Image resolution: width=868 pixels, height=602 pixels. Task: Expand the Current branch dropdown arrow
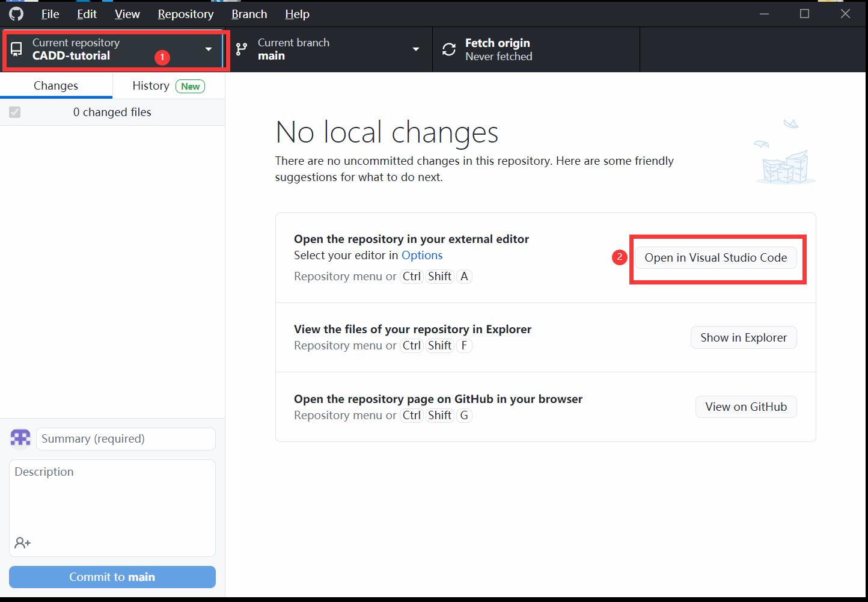click(416, 49)
